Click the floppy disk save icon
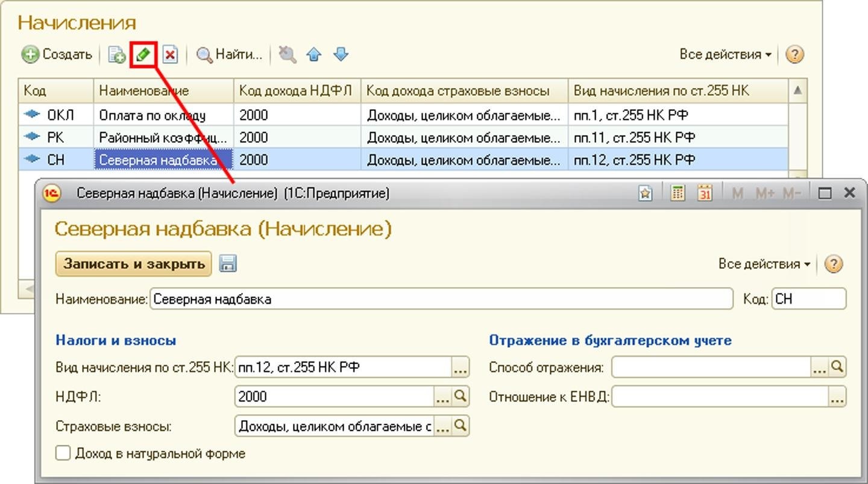This screenshot has width=868, height=484. tap(228, 264)
